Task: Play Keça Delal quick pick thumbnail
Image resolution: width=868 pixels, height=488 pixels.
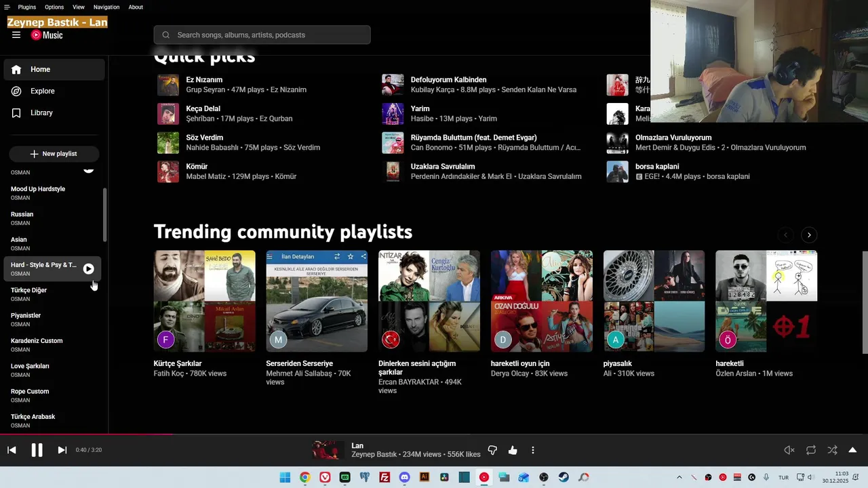Action: tap(168, 114)
